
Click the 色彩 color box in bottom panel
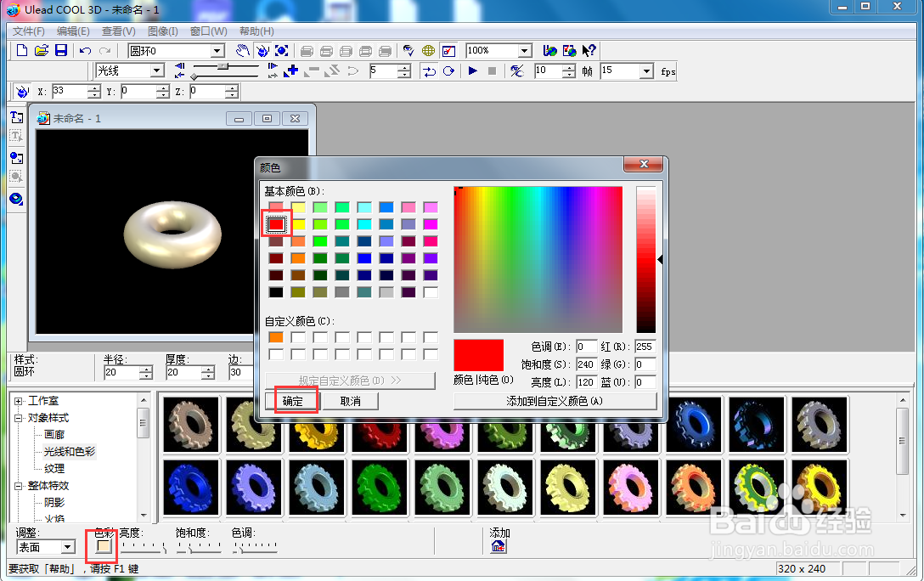pyautogui.click(x=104, y=546)
